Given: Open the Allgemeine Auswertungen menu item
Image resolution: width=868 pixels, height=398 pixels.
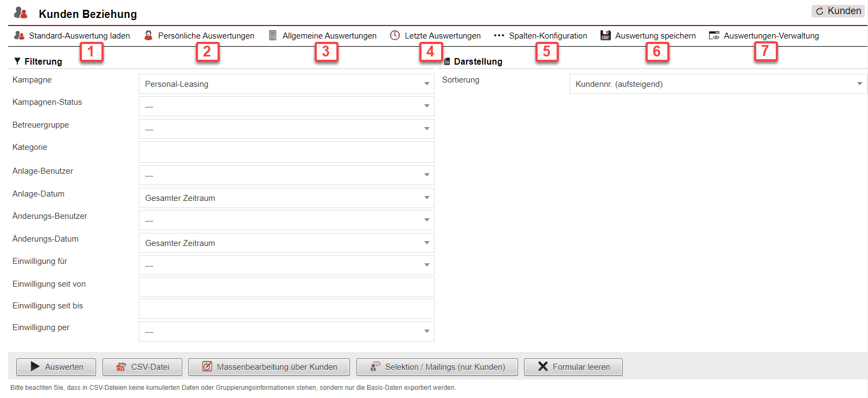Looking at the screenshot, I should (329, 36).
